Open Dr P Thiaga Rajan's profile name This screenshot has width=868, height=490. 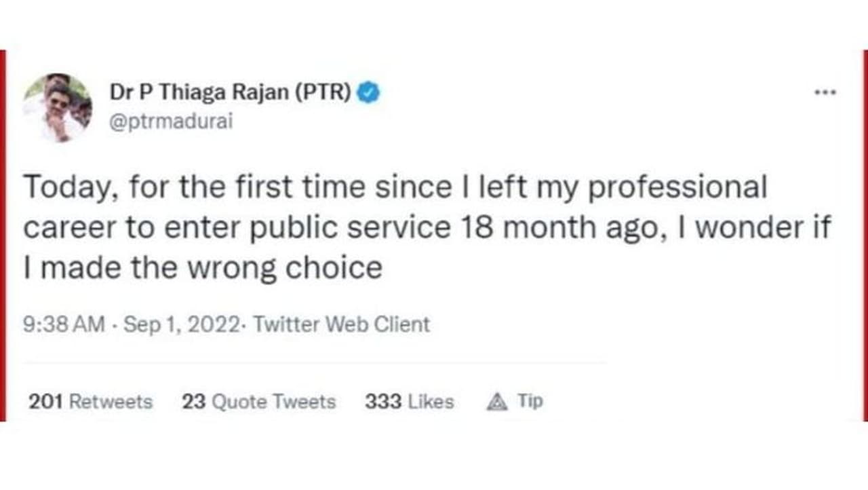[200, 93]
